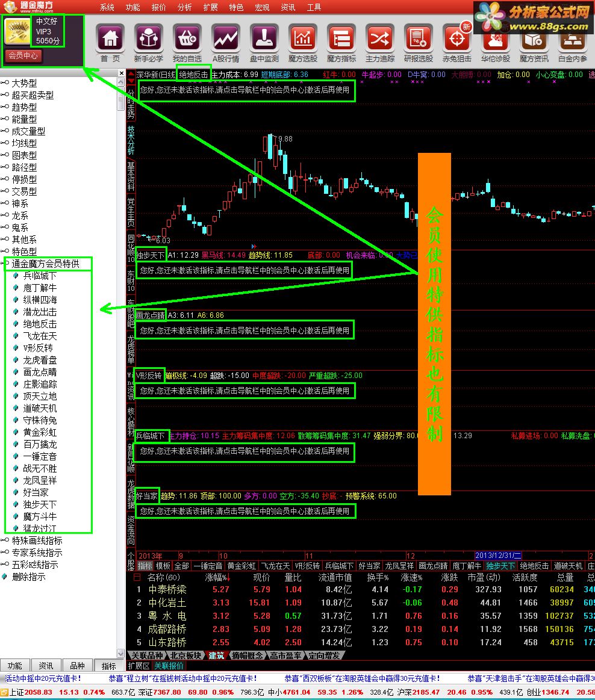Image resolution: width=595 pixels, height=700 pixels.
Task: Expand the 专家系统指示 category
Action: 37,553
